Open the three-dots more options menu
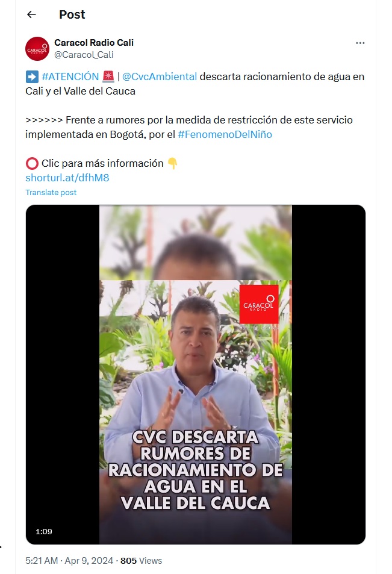Screen dimensions: 392x574 [360, 43]
